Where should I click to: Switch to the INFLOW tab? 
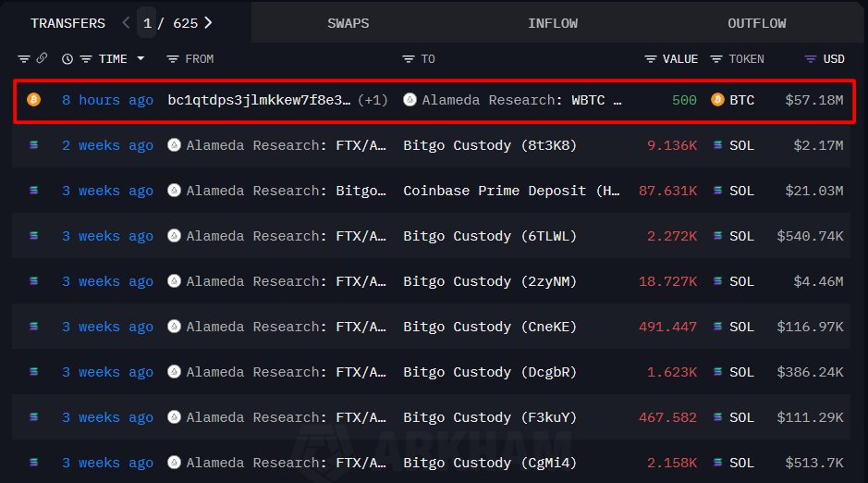click(x=553, y=23)
